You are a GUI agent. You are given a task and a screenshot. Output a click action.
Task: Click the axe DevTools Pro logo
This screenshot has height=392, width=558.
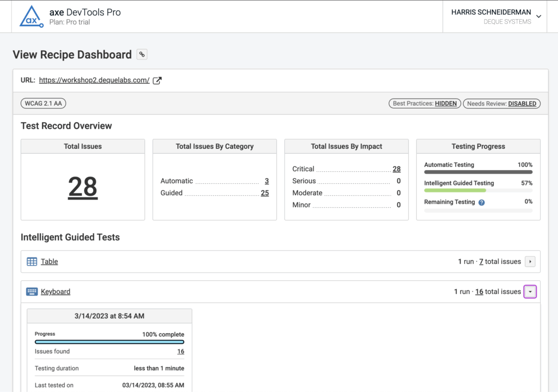[x=31, y=16]
